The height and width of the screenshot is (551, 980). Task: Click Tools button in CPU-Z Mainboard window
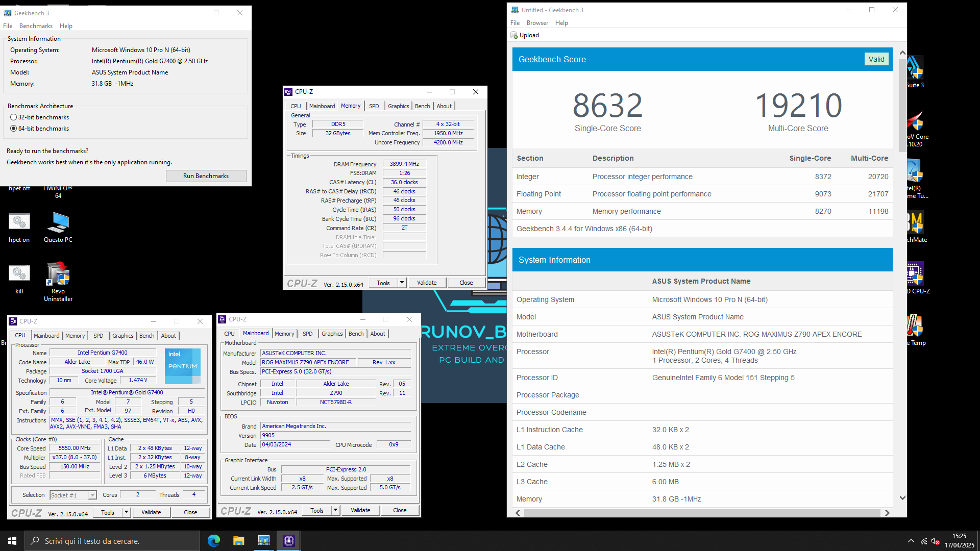(317, 510)
